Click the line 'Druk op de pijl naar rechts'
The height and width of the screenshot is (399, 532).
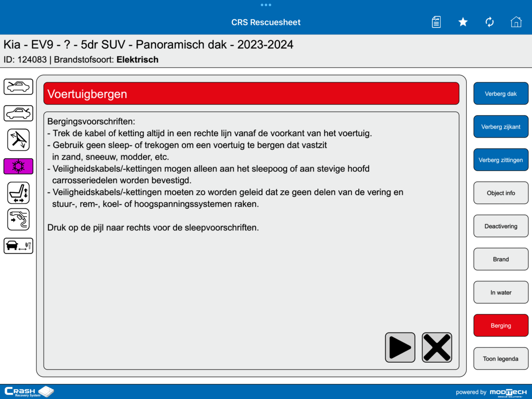tap(153, 228)
